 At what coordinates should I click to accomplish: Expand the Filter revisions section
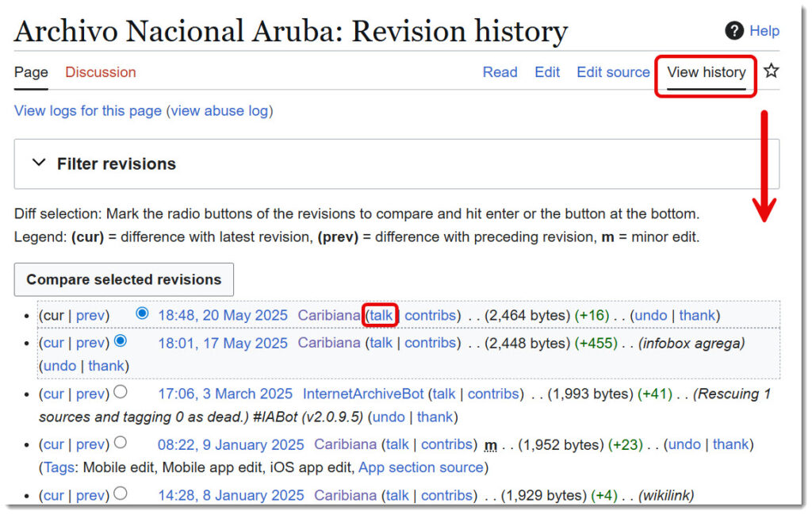[x=39, y=163]
